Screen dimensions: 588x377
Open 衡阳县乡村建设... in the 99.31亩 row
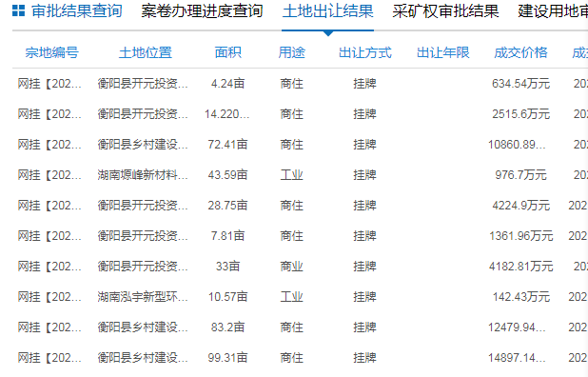tap(143, 358)
